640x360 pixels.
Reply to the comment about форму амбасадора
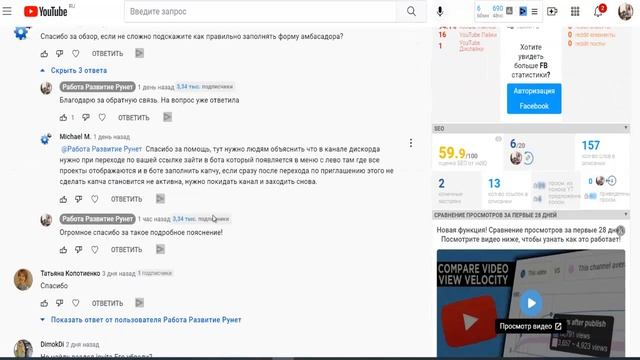(x=107, y=53)
